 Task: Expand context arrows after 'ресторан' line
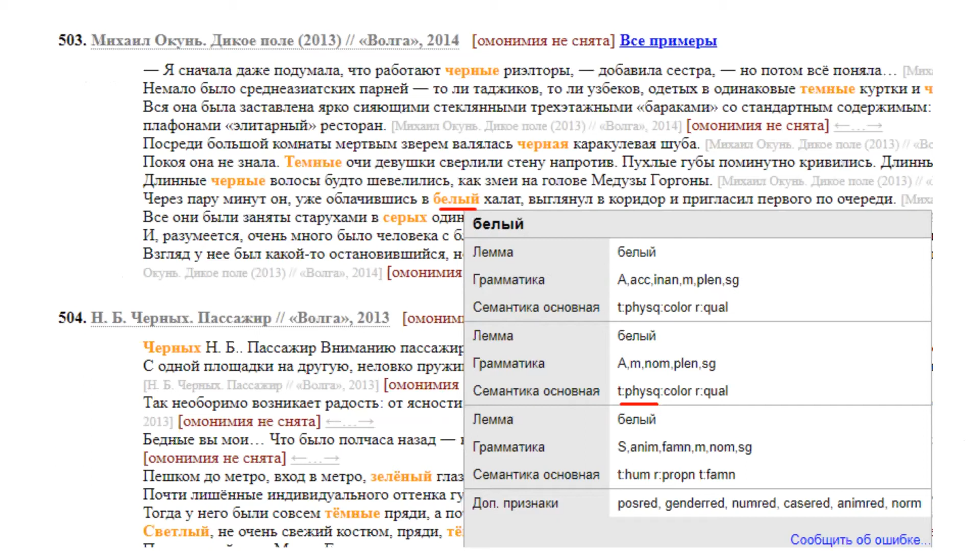(x=858, y=126)
